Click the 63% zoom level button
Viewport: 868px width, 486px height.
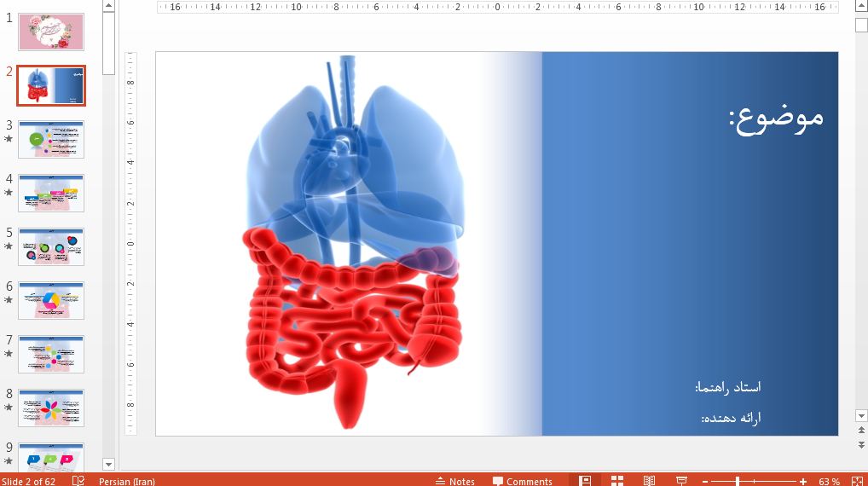[x=829, y=481]
